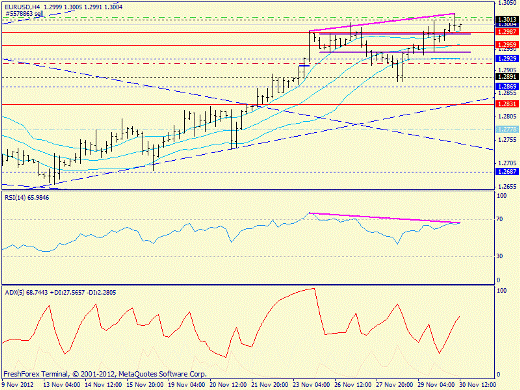520x390 pixels.
Task: Click the 21 Nov 20:00 time label
Action: coord(270,385)
